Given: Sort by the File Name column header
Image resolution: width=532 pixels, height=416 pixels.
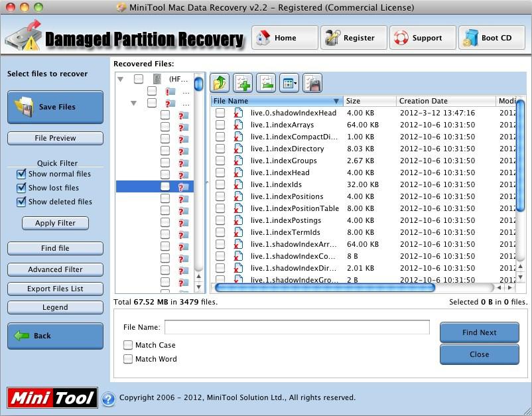Looking at the screenshot, I should coord(277,101).
